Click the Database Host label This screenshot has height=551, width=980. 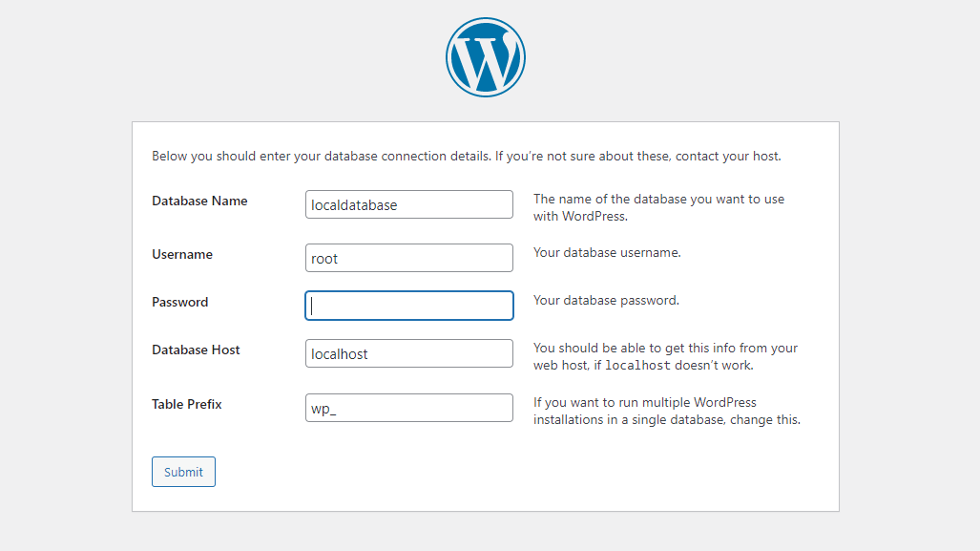(196, 350)
